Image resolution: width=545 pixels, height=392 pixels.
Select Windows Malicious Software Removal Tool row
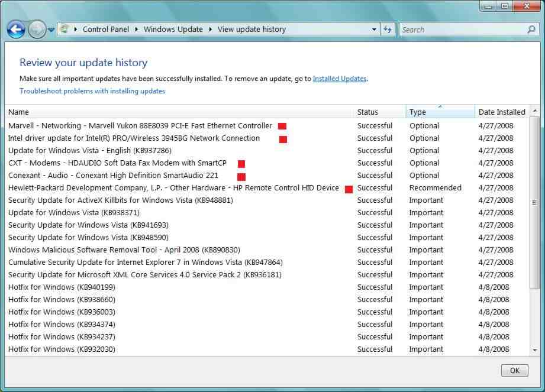(267, 250)
